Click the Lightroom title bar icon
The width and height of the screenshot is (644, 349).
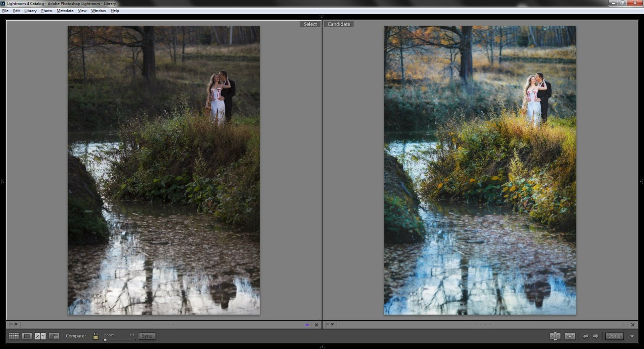(x=3, y=3)
